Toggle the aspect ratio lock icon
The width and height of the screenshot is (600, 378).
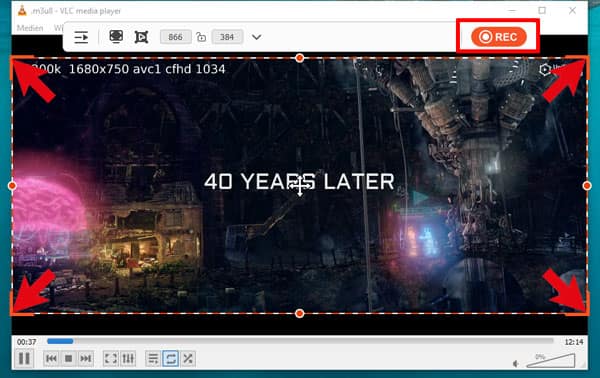[201, 37]
